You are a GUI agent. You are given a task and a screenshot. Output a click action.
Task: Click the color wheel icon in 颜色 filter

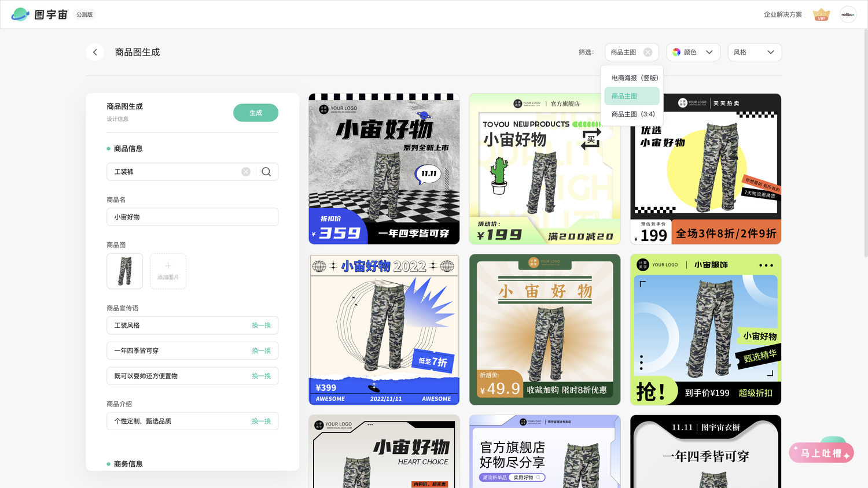tap(676, 52)
